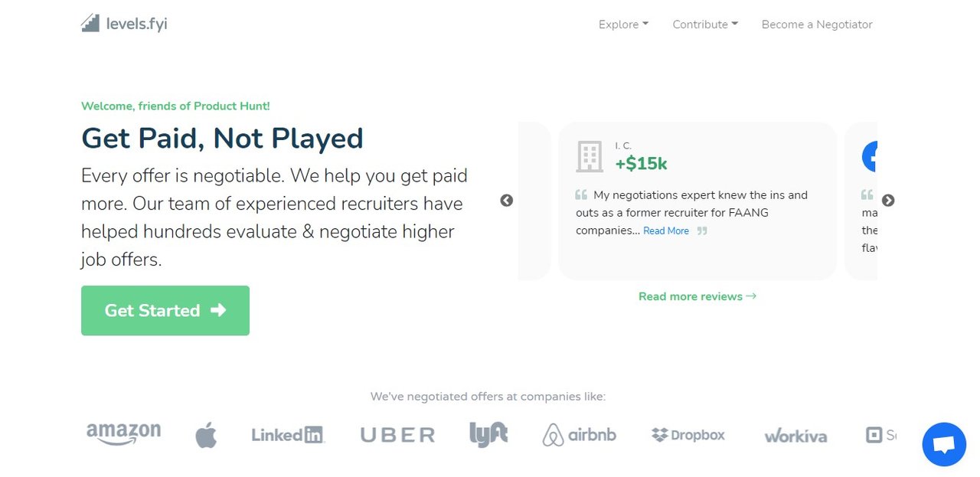The height and width of the screenshot is (477, 980).
Task: Expand the Explore dropdown menu
Action: [x=623, y=25]
